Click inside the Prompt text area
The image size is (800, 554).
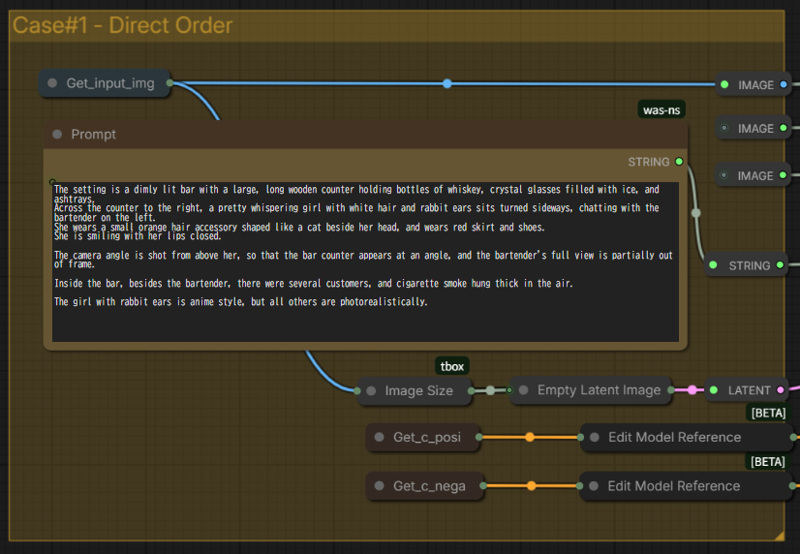pyautogui.click(x=365, y=262)
